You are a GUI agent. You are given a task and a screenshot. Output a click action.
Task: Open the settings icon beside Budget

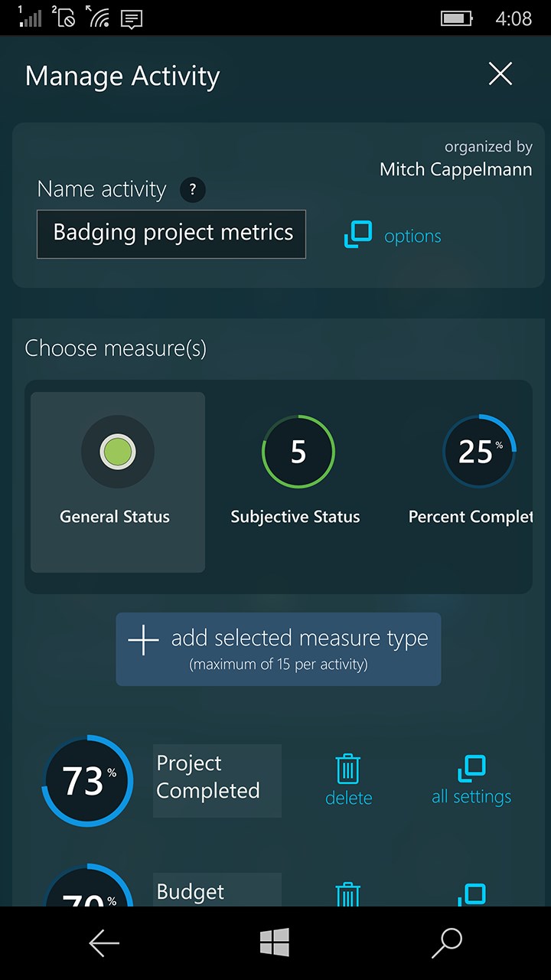point(474,892)
